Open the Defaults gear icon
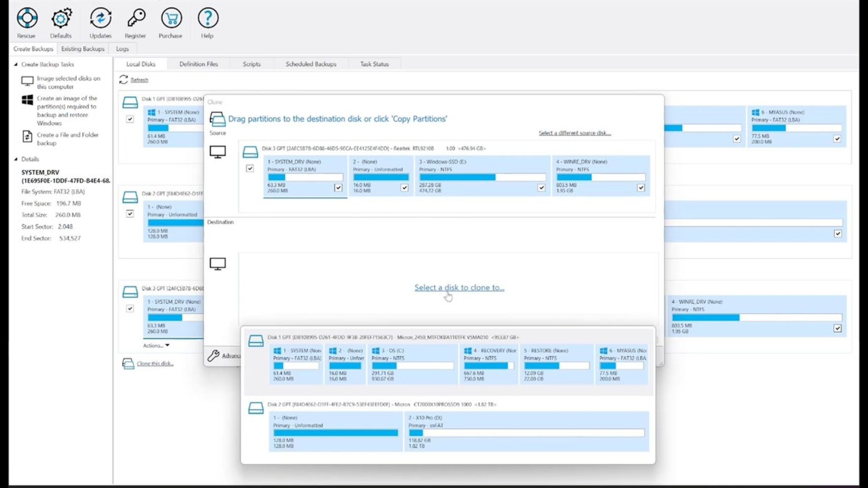The width and height of the screenshot is (868, 488). coord(61,18)
